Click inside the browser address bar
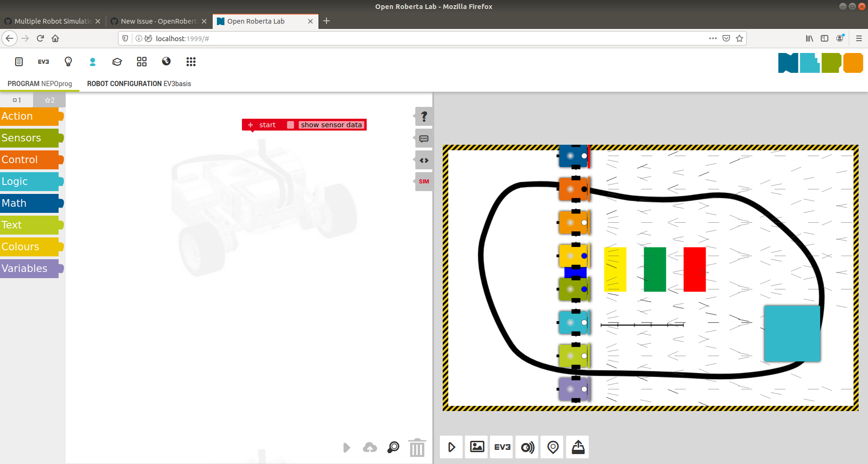 point(331,38)
